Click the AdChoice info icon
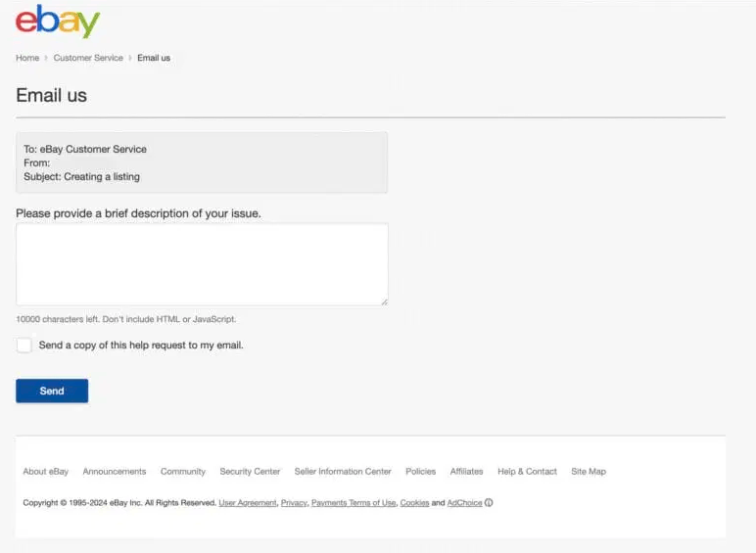The image size is (756, 553). click(x=489, y=503)
